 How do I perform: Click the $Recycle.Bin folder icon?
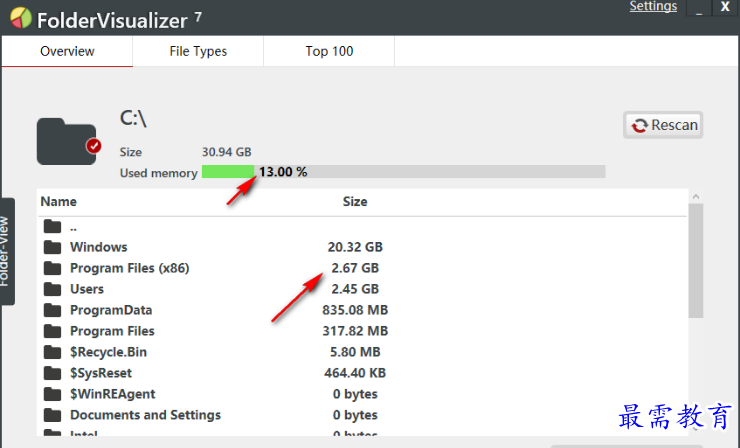(52, 352)
